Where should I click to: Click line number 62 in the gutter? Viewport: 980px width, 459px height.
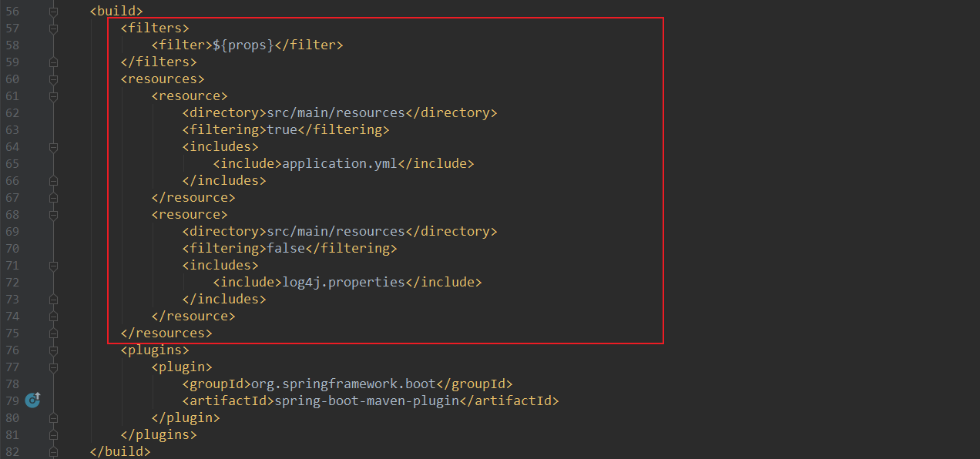(12, 113)
